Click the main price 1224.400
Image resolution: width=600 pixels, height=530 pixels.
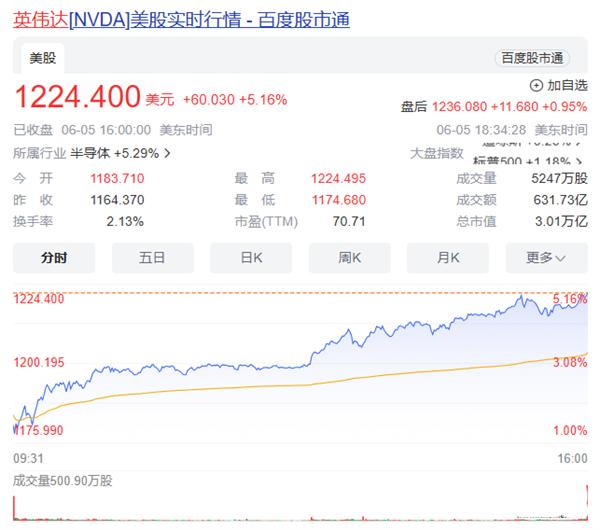78,96
